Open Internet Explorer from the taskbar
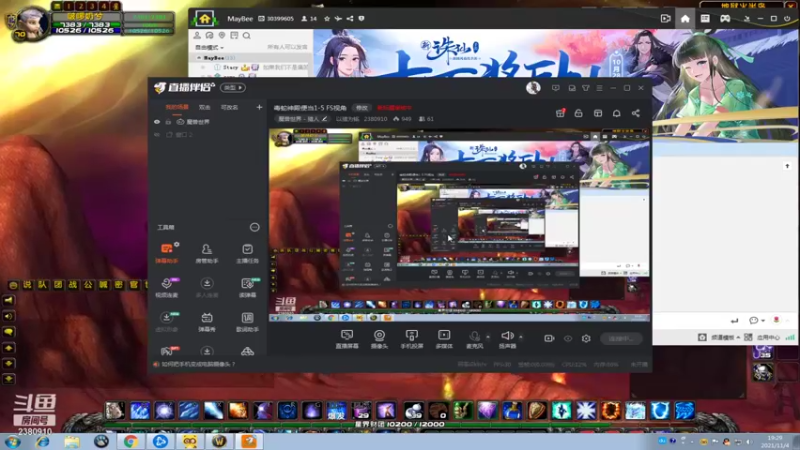 click(x=42, y=441)
